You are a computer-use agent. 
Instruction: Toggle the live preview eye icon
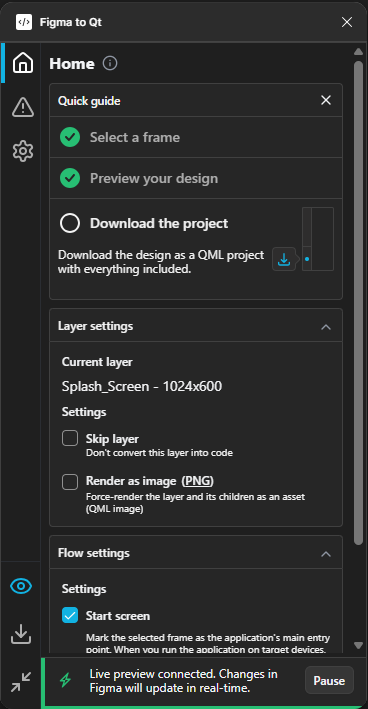point(21,586)
